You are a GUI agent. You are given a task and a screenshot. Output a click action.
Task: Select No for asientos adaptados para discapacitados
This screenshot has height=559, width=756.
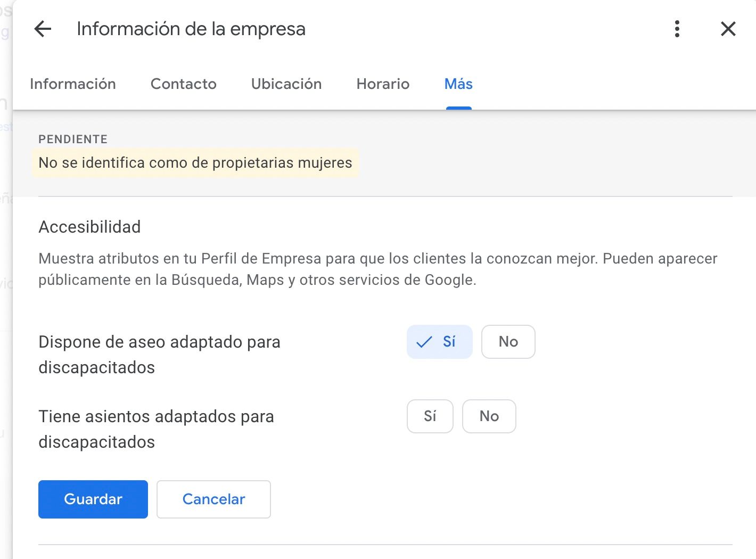489,416
